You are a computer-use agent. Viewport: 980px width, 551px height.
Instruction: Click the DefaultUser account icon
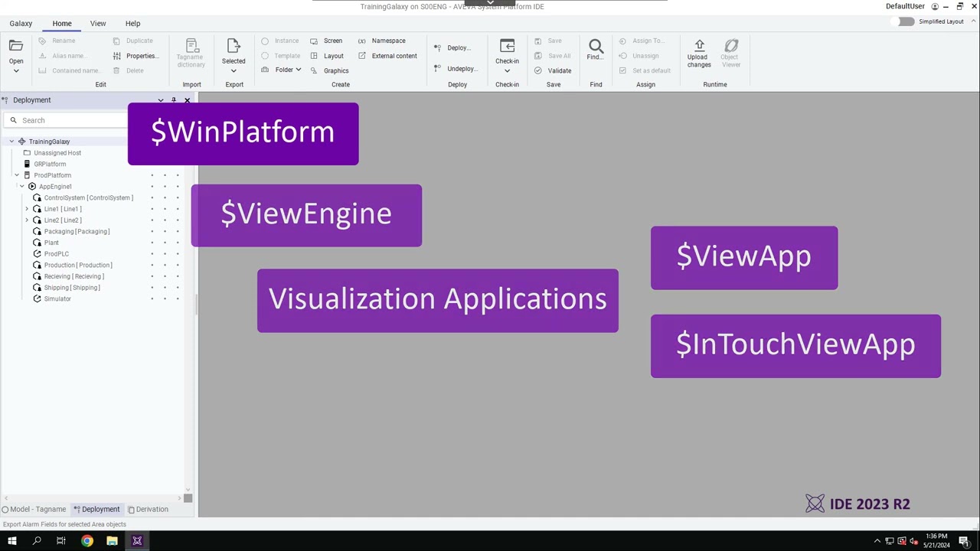(x=934, y=6)
